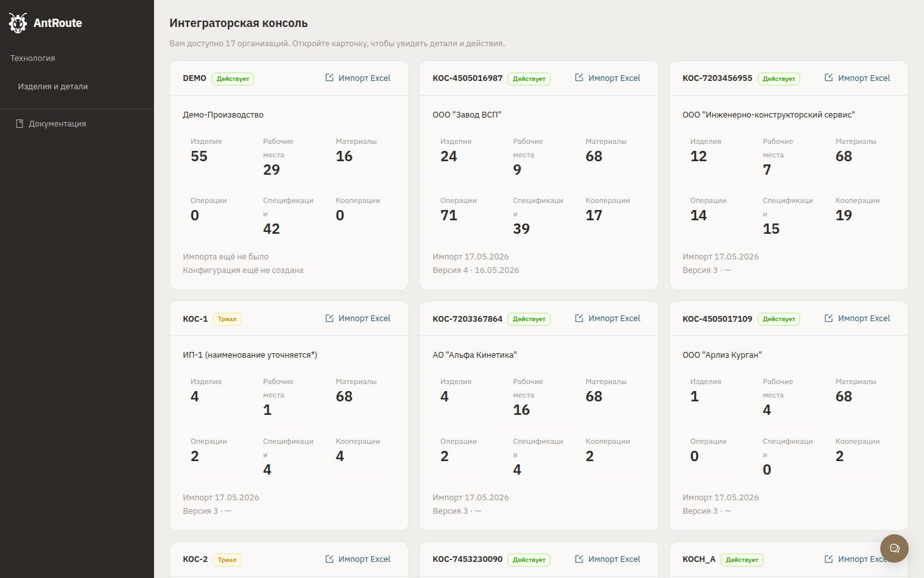Click the import icon on КОС-7203456955 card
Image resolution: width=924 pixels, height=578 pixels.
click(x=828, y=78)
